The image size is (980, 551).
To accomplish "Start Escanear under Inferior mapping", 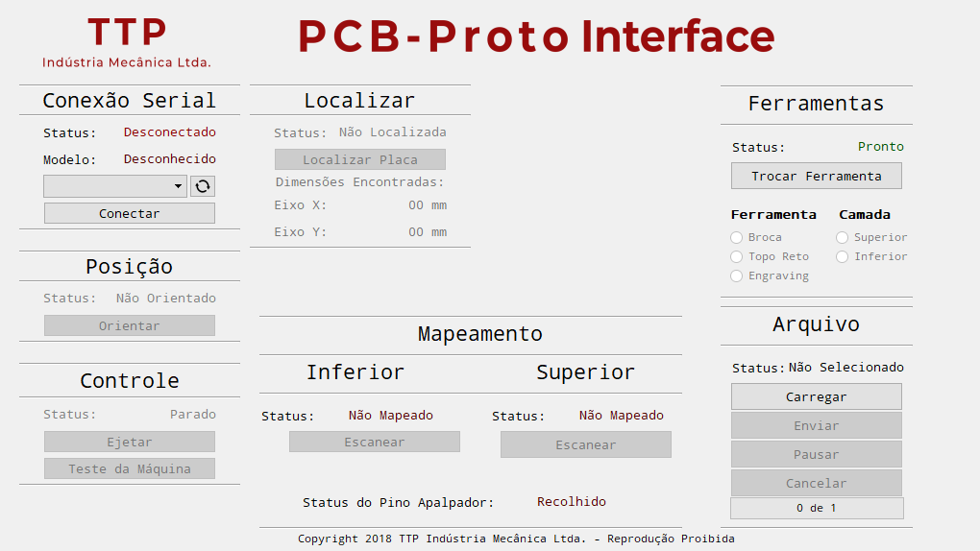I will tap(375, 442).
